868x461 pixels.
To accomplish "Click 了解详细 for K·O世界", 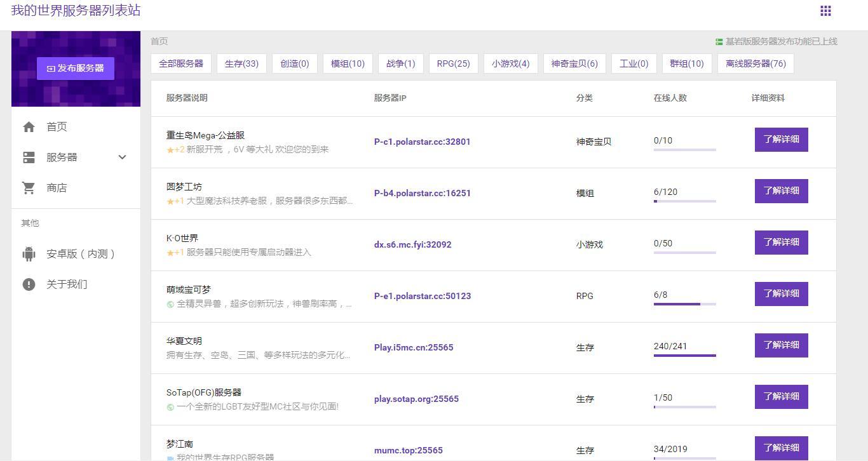I will 782,243.
